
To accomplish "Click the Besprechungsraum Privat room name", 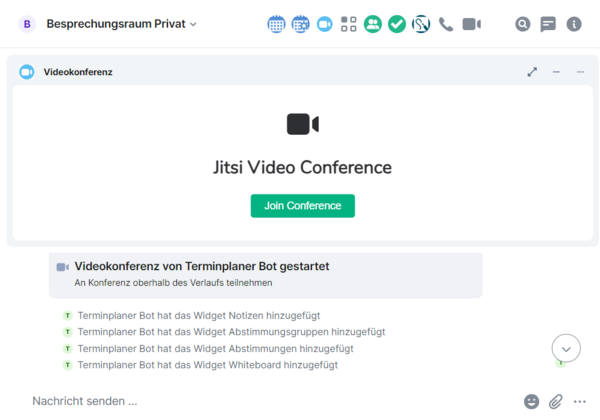I will [x=116, y=24].
